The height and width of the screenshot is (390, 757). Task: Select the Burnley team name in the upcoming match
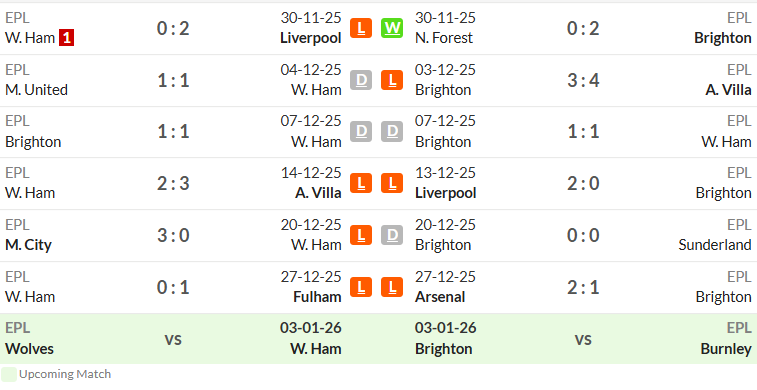[726, 348]
